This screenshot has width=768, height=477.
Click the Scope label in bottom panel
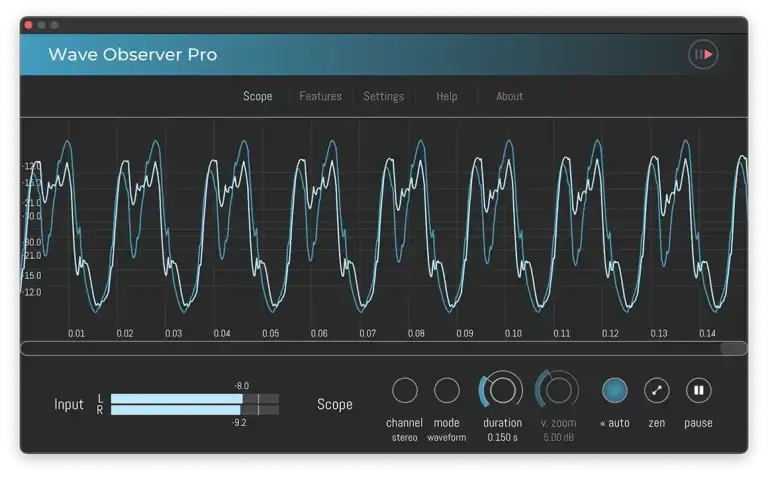(x=335, y=405)
